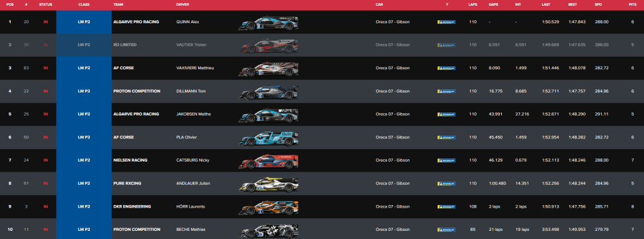644x239 pixels.
Task: Click the DKR Engineering #3 car image
Action: (x=268, y=208)
